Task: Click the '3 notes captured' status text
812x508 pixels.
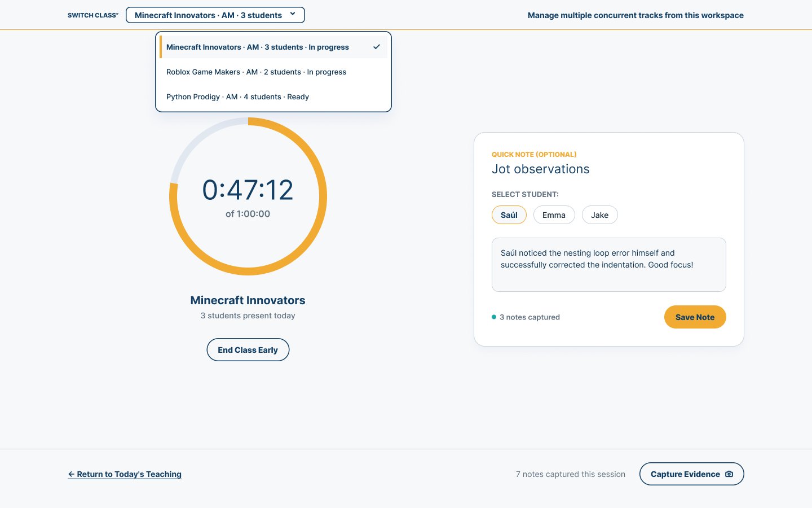Action: point(529,317)
